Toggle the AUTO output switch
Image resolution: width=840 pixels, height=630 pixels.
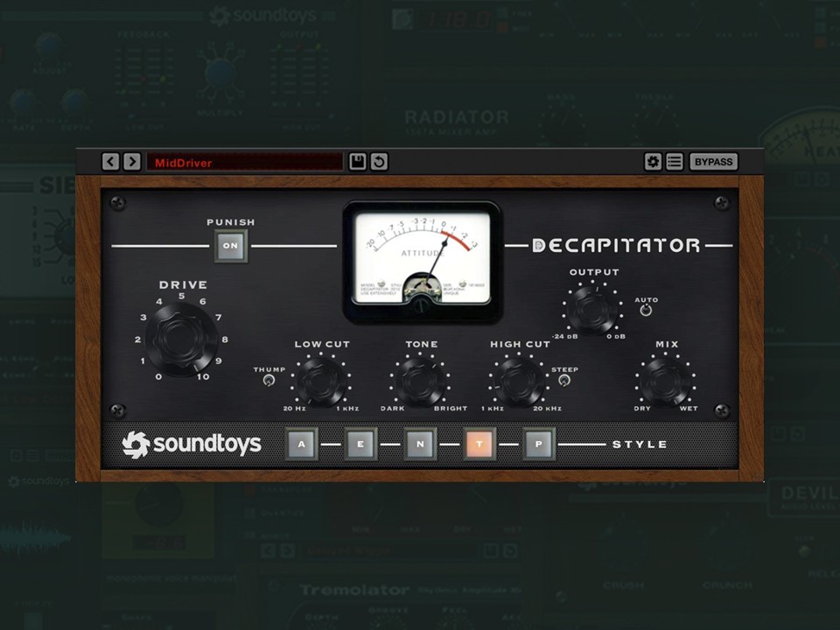coord(646,310)
